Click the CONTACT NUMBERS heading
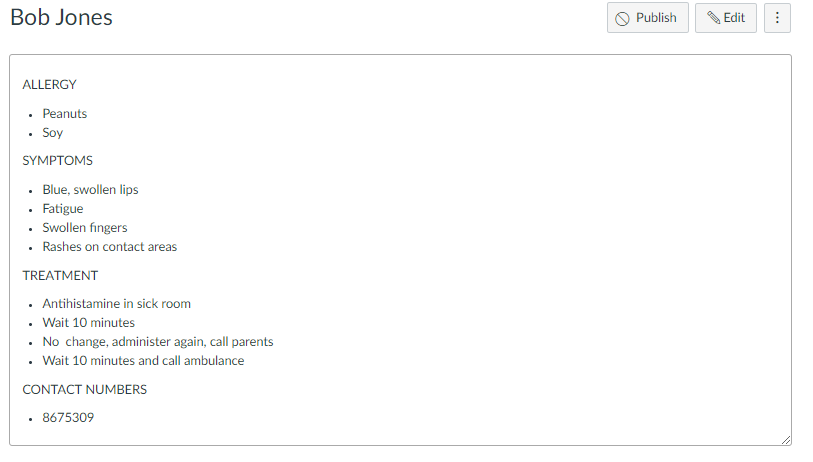The width and height of the screenshot is (813, 462). 84,390
